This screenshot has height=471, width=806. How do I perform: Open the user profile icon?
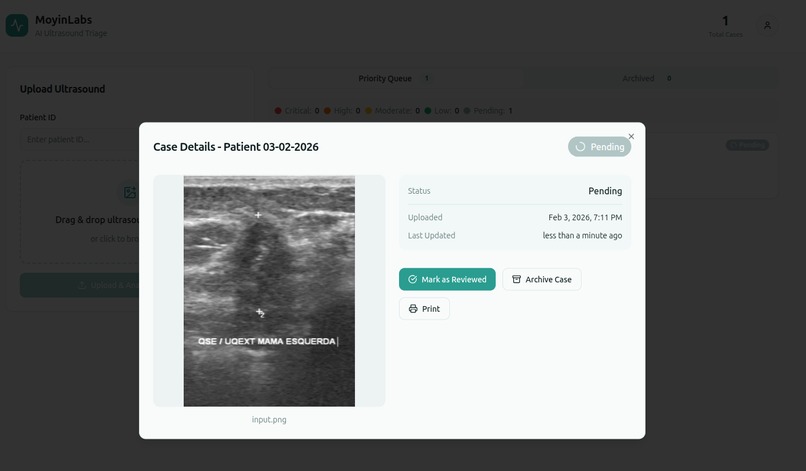click(767, 25)
